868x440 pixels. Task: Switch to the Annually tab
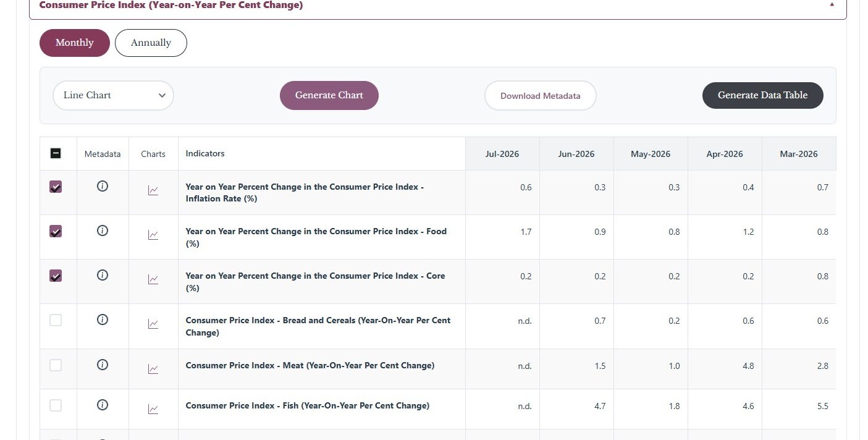tap(151, 43)
